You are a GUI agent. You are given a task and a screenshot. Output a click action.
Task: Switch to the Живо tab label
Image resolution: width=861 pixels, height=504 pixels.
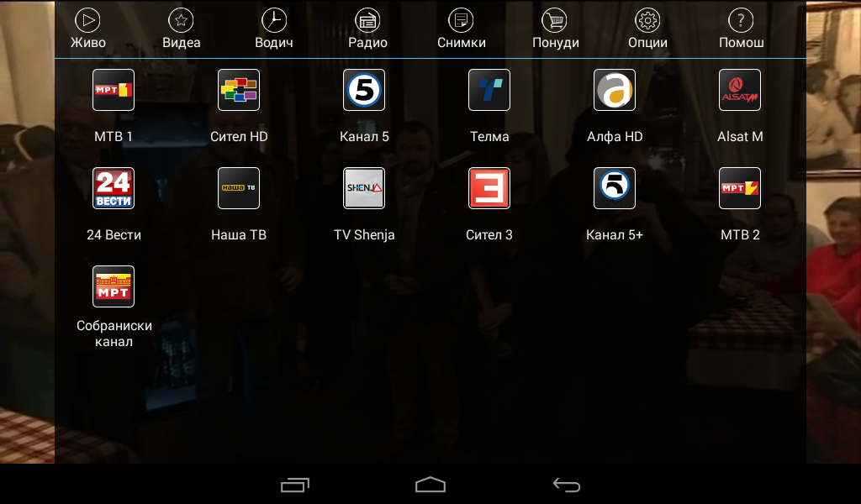(x=87, y=43)
